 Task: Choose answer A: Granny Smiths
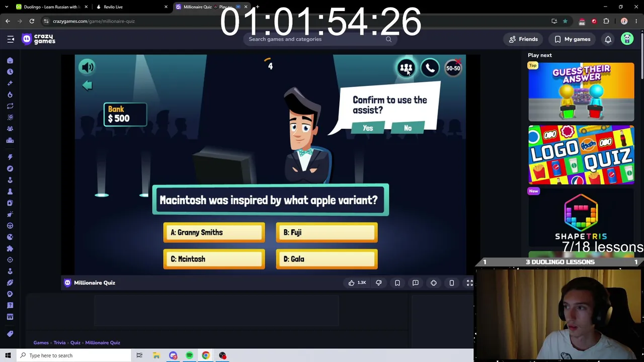tap(214, 232)
